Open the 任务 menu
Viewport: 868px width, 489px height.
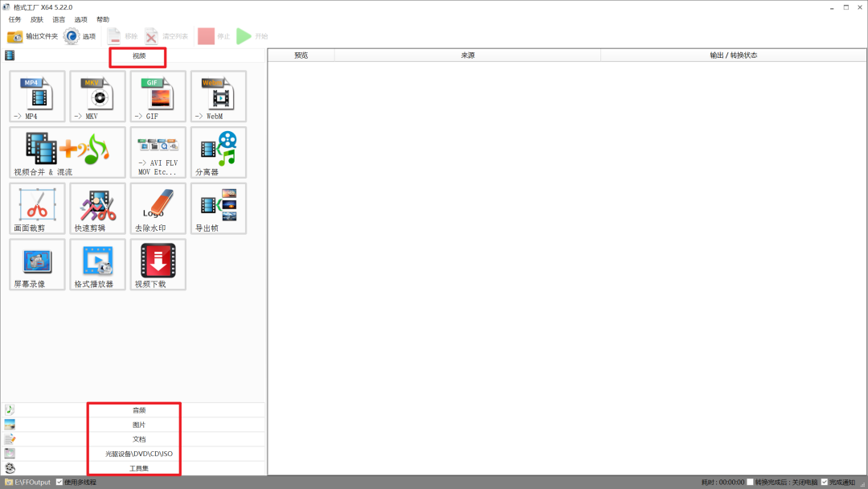[15, 19]
